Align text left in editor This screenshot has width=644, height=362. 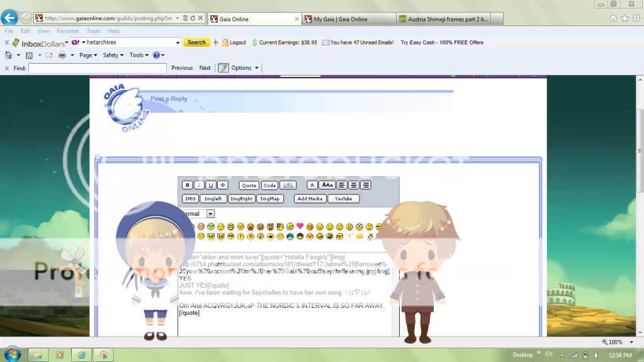(x=342, y=185)
